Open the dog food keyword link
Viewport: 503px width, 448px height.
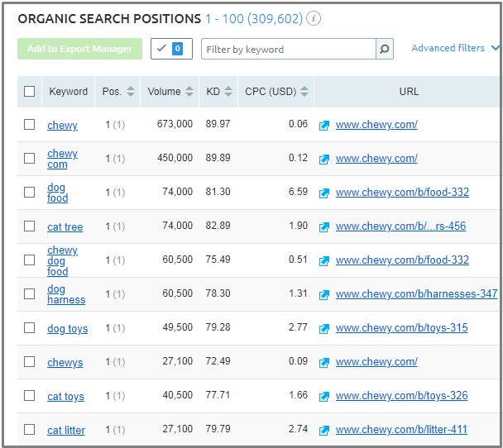[57, 193]
